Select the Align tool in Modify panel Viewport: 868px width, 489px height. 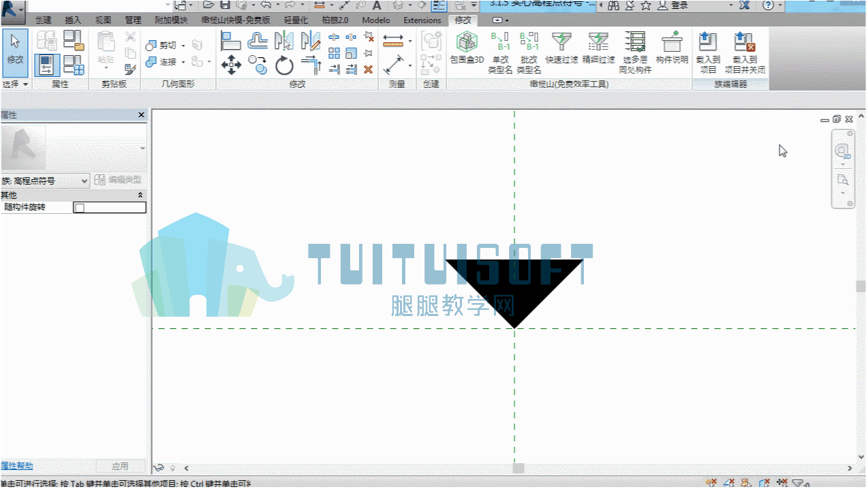[x=232, y=41]
